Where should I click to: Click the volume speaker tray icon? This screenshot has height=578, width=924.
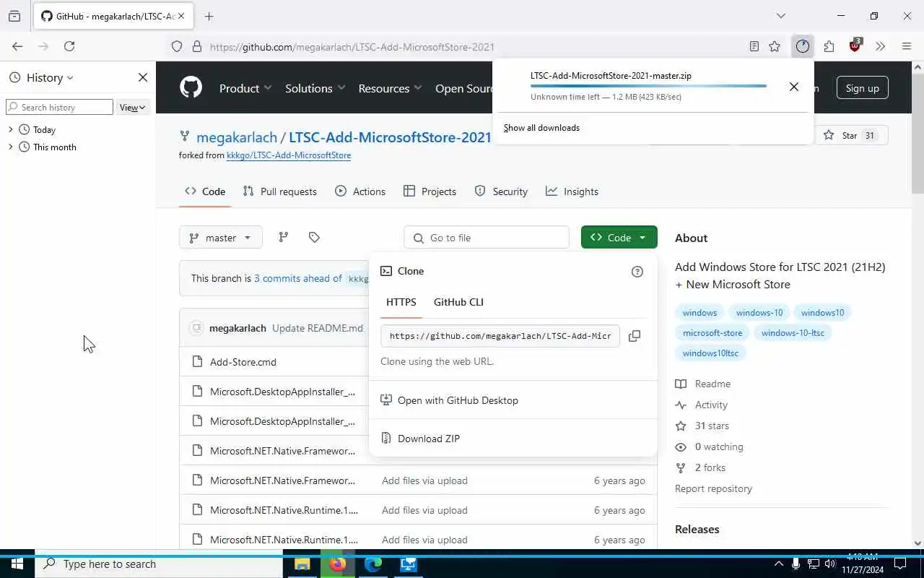(830, 564)
